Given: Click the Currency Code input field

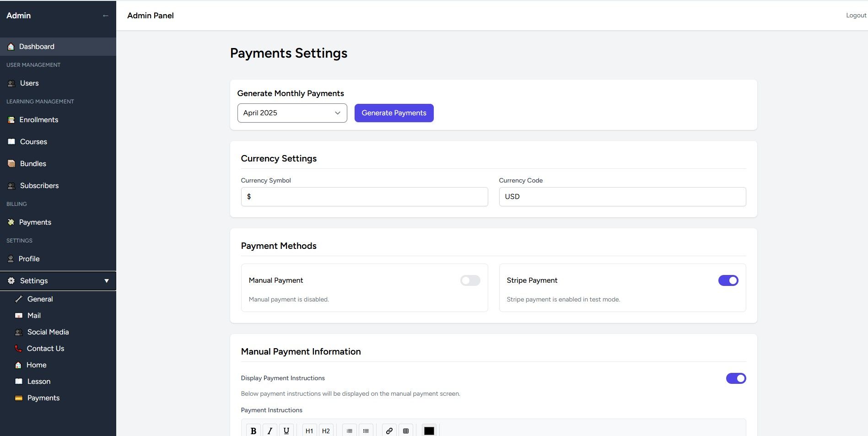Looking at the screenshot, I should point(622,197).
